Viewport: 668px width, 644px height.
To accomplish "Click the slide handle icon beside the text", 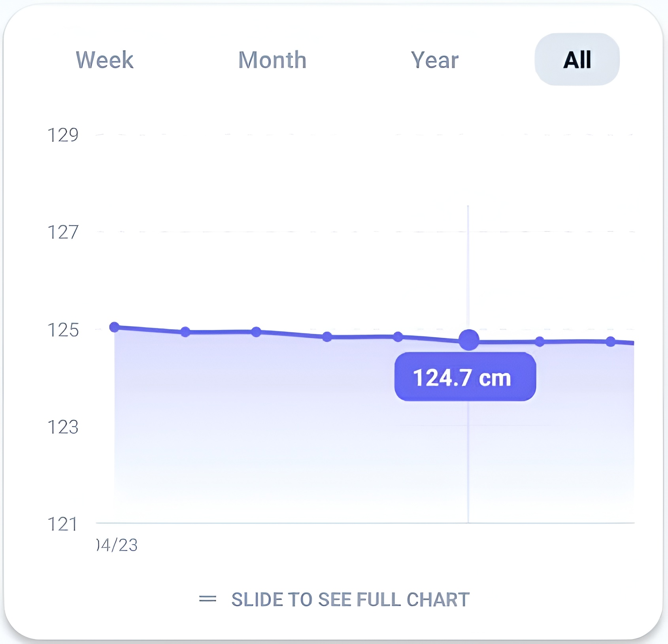I will click(208, 599).
